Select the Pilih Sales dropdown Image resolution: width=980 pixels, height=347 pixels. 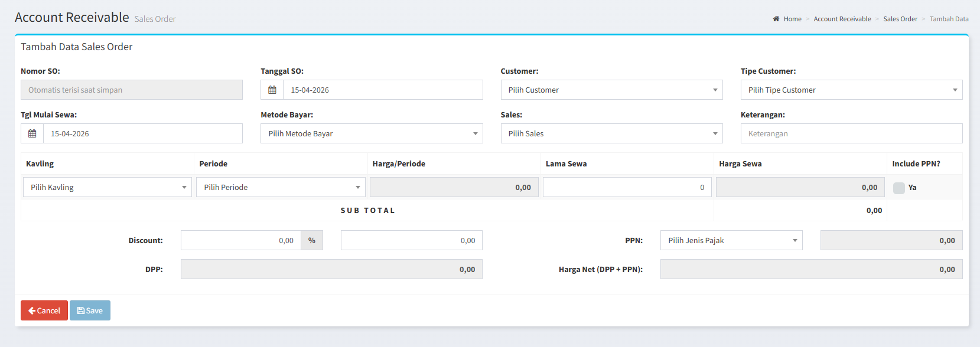pyautogui.click(x=611, y=133)
